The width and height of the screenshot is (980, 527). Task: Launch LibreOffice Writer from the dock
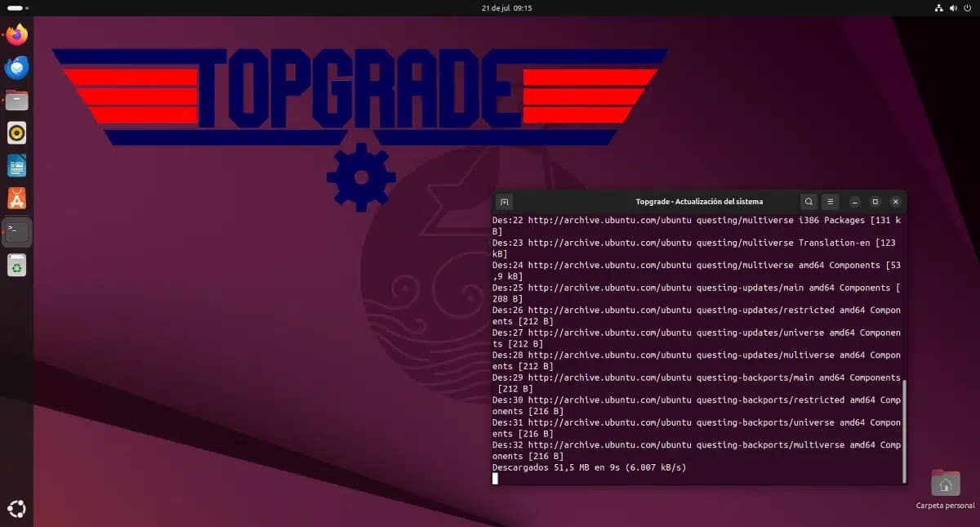[16, 166]
